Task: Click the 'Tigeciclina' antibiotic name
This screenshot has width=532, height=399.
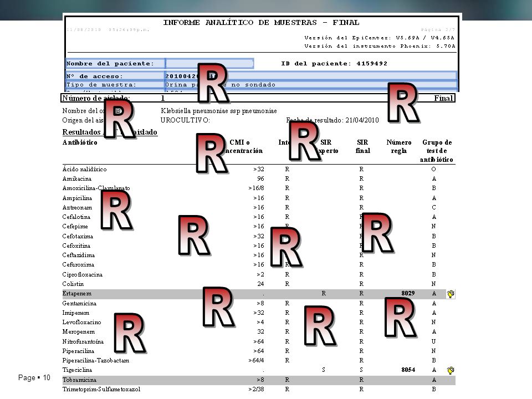Action: [77, 370]
